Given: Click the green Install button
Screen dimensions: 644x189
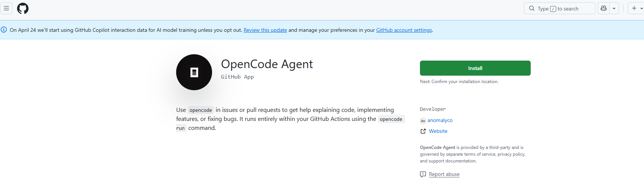Looking at the screenshot, I should tap(475, 68).
